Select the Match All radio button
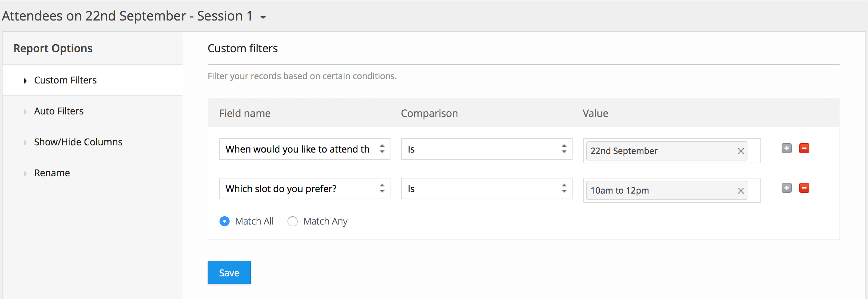 pyautogui.click(x=225, y=221)
